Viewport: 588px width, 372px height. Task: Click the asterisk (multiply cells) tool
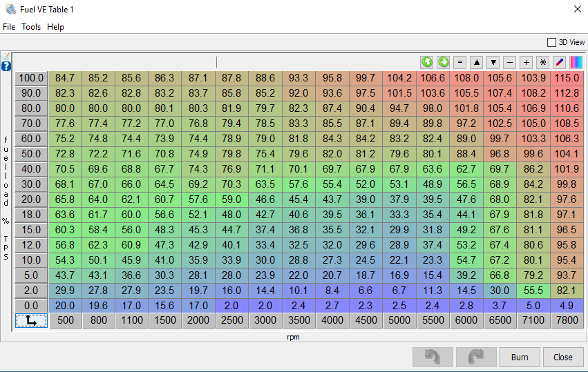point(543,62)
